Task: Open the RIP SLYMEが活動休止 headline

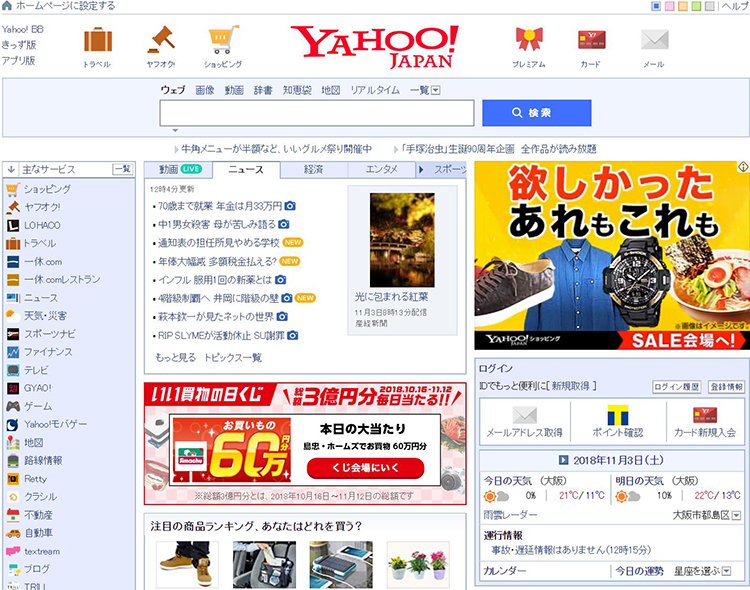Action: point(221,335)
